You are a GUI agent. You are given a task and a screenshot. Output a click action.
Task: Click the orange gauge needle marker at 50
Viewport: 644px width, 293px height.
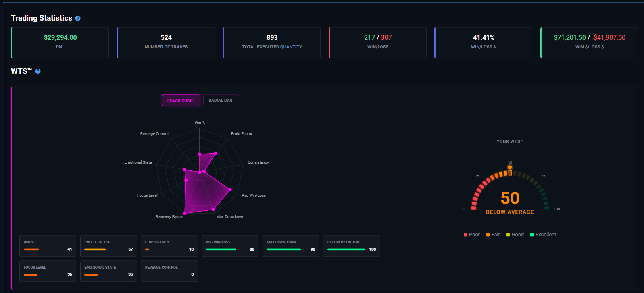(510, 168)
